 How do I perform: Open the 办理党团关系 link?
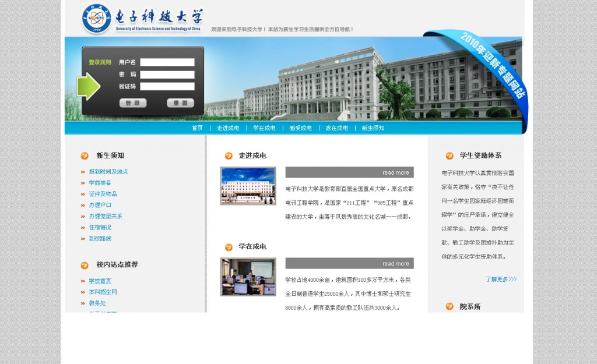[x=106, y=217]
